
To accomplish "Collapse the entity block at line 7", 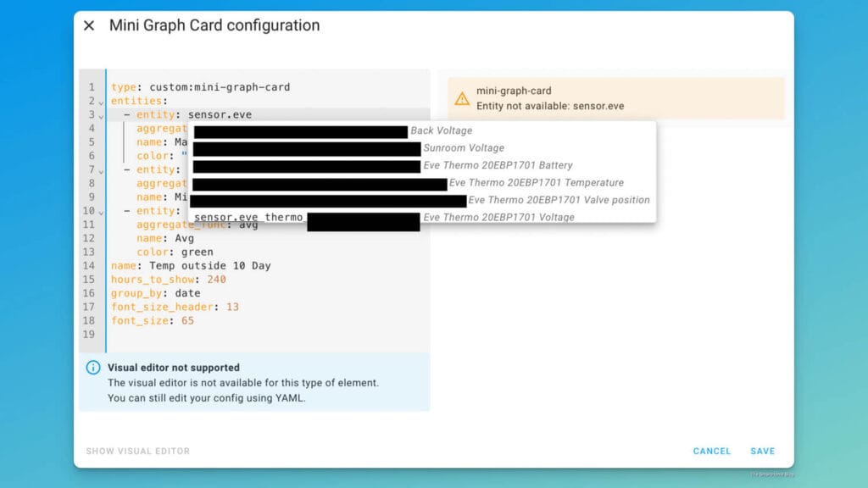I will (x=103, y=169).
